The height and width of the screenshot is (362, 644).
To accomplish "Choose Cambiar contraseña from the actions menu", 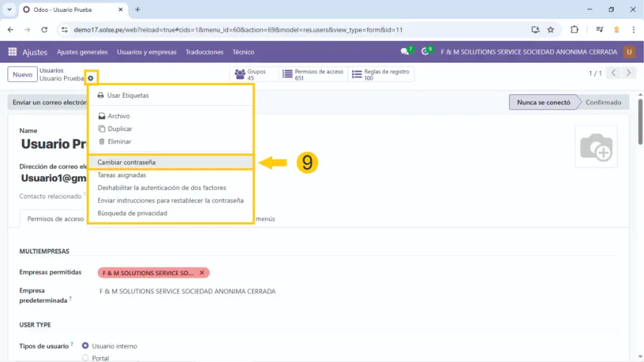I will pos(126,162).
